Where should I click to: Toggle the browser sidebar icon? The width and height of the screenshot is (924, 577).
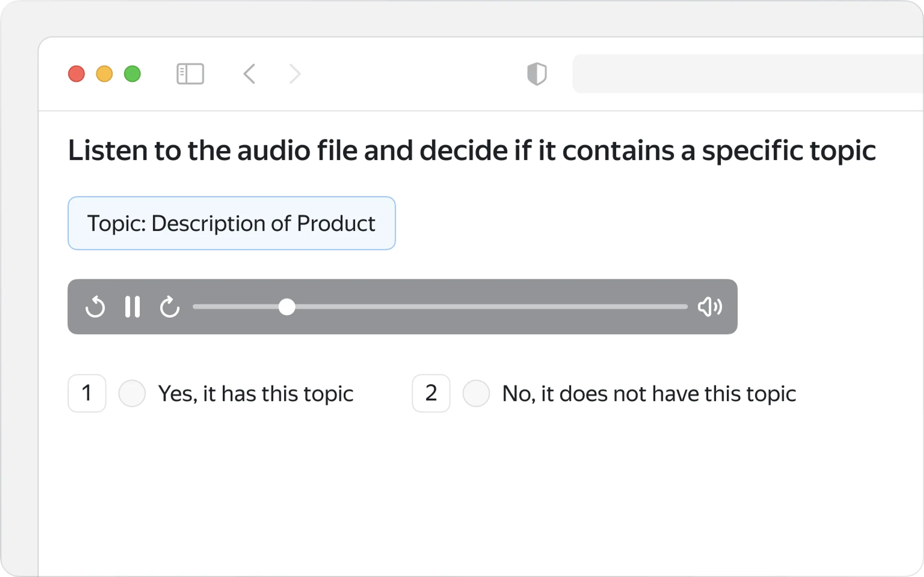pyautogui.click(x=190, y=74)
